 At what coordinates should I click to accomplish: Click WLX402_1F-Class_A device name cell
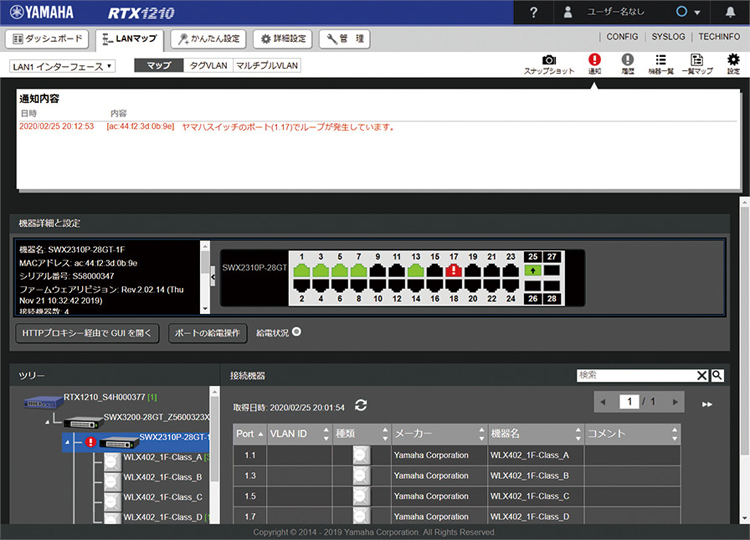pos(536,455)
